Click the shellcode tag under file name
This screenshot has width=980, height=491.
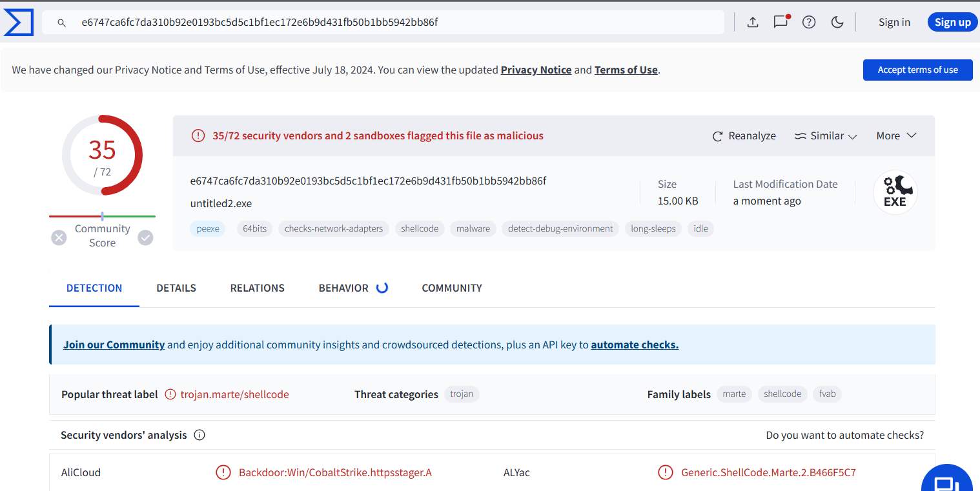pos(420,228)
